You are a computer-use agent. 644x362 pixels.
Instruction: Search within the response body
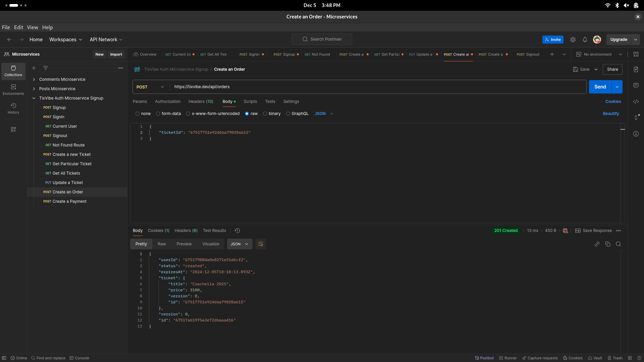619,244
